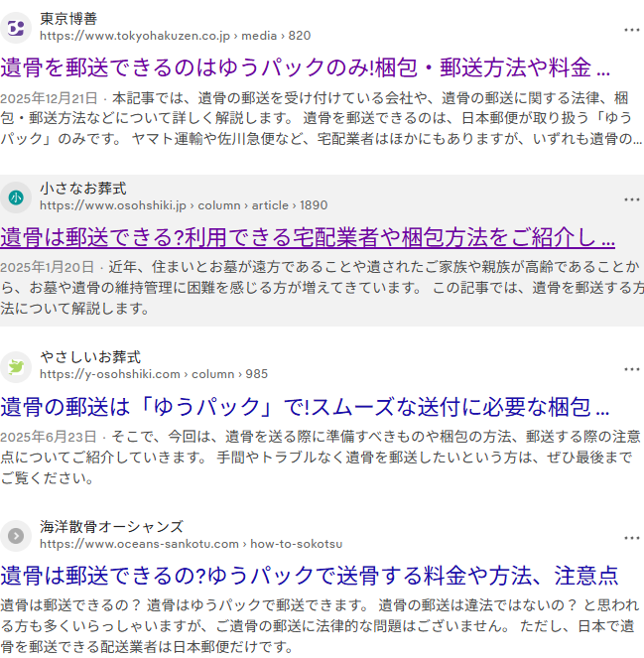Click the y-osohshiki.com column URL

click(154, 374)
